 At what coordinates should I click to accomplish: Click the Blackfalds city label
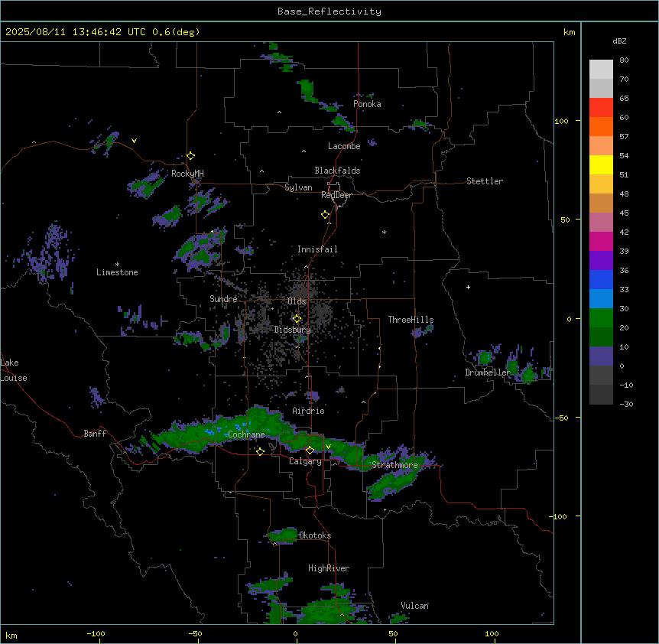point(337,171)
